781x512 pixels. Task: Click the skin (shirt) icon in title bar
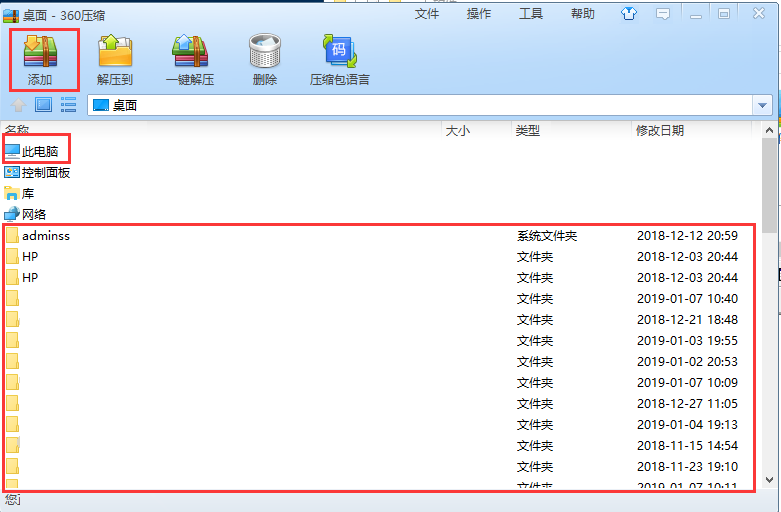628,14
